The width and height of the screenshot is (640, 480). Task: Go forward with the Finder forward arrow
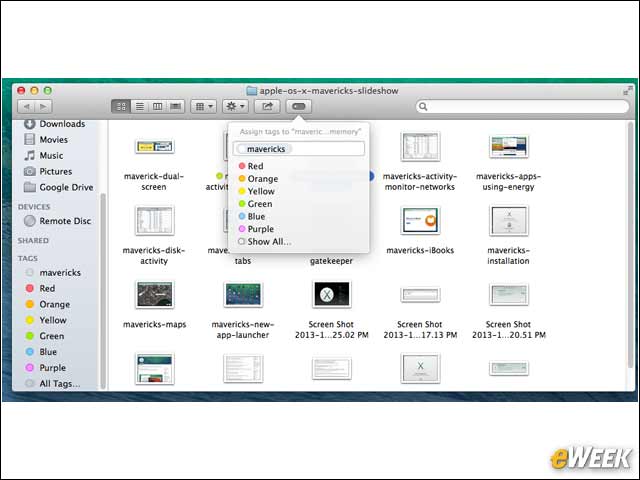pos(43,107)
